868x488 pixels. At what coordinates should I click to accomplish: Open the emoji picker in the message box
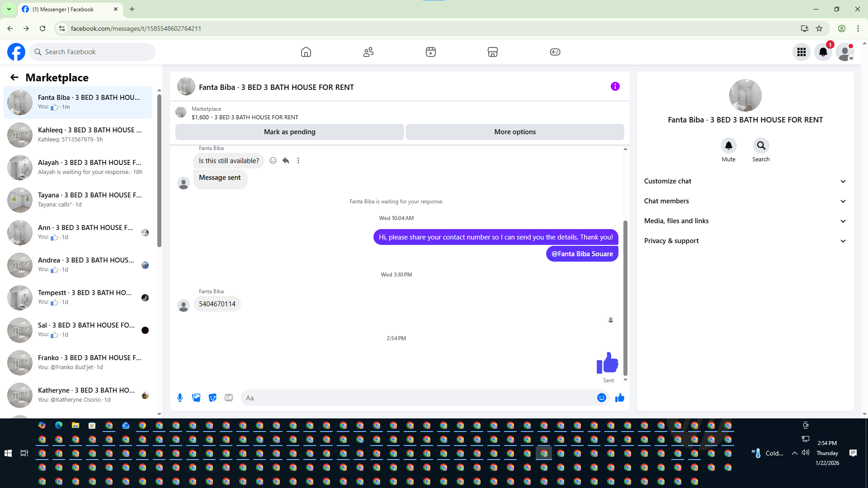tap(602, 398)
